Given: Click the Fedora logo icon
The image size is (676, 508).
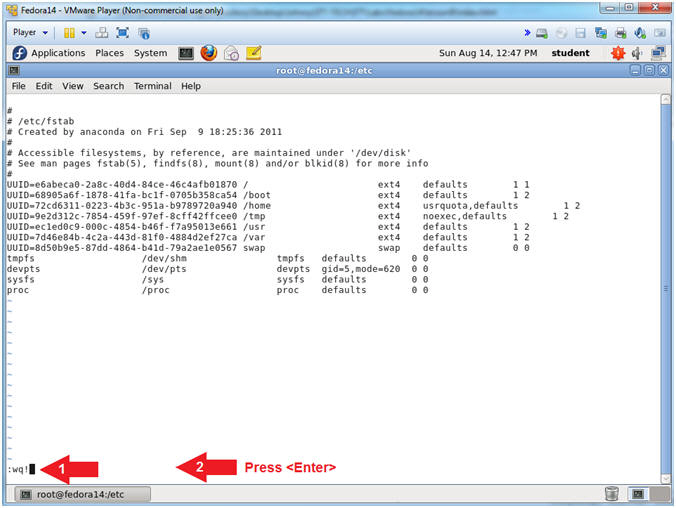Looking at the screenshot, I should point(19,53).
